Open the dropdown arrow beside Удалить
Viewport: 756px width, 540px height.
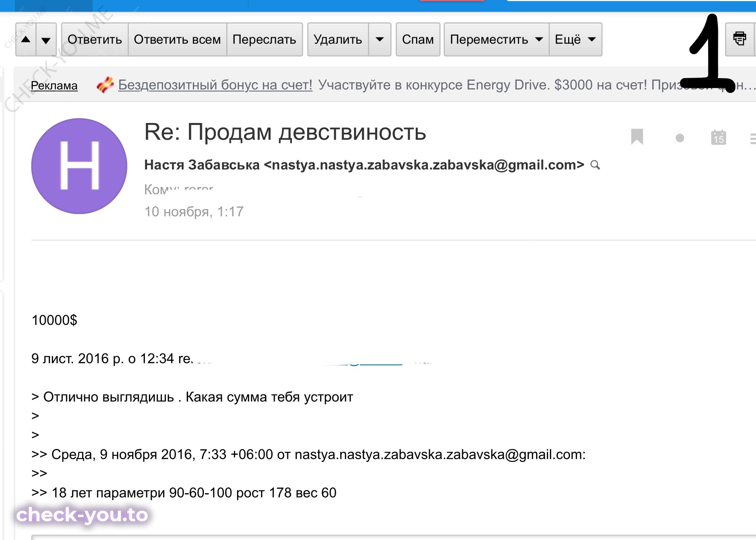(x=380, y=40)
